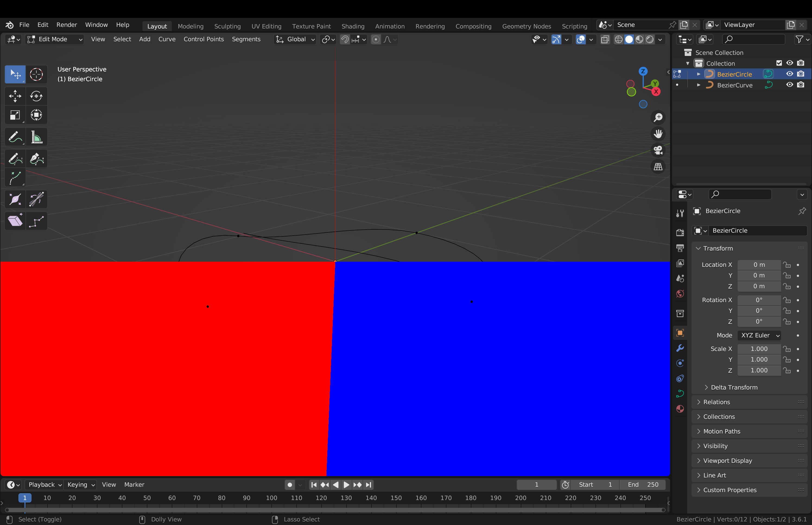Pick the Scale tool

pyautogui.click(x=15, y=115)
